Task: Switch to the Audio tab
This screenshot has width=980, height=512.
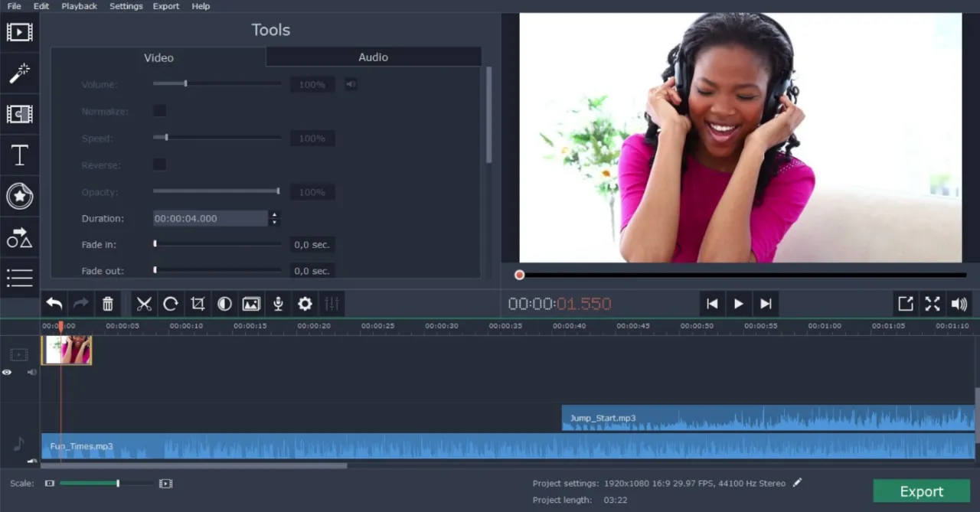Action: (373, 57)
